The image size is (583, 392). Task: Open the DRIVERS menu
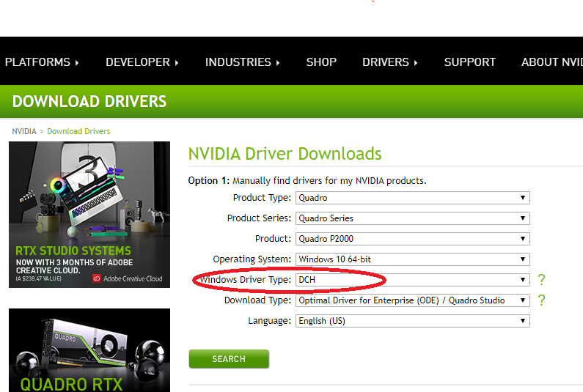click(x=389, y=62)
